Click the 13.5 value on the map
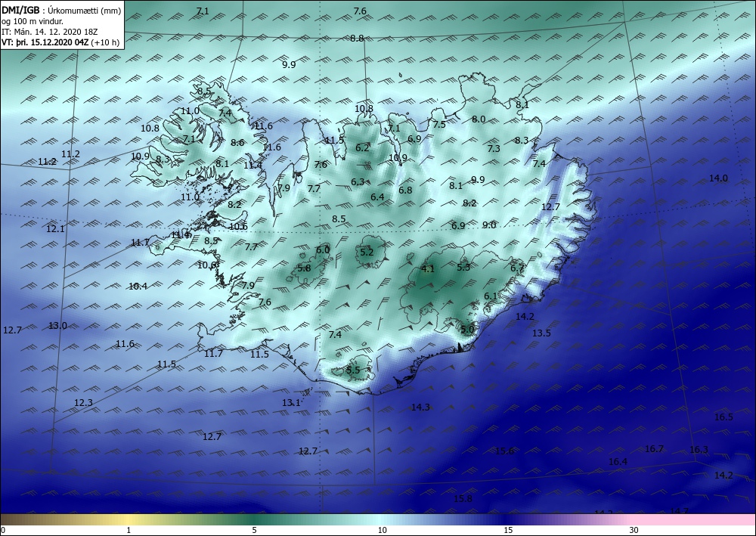This screenshot has height=536, width=756. (541, 333)
